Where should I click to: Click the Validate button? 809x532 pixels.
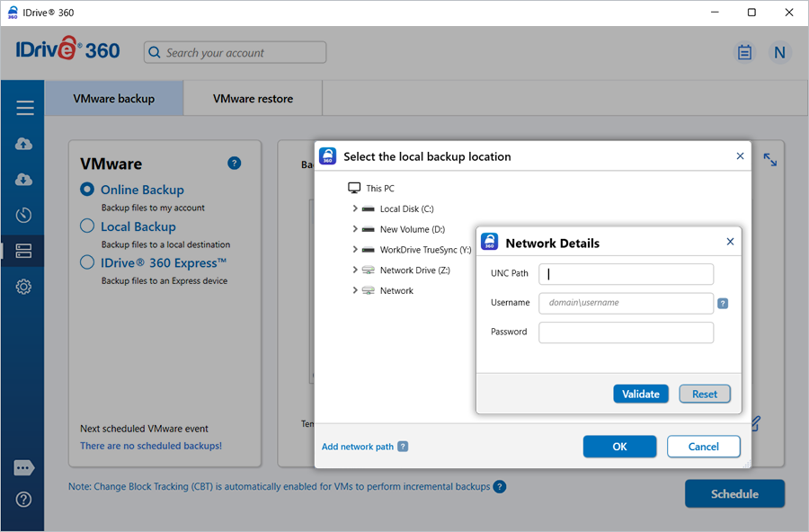click(x=641, y=394)
